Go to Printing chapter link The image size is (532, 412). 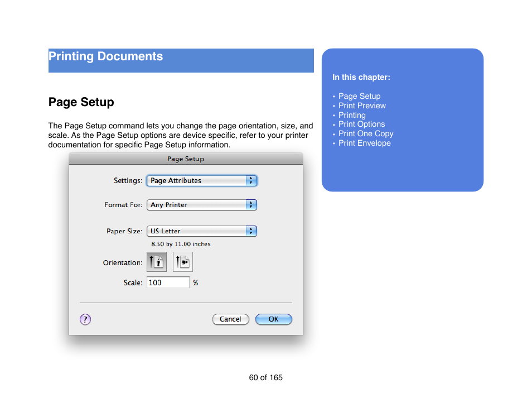(x=352, y=115)
